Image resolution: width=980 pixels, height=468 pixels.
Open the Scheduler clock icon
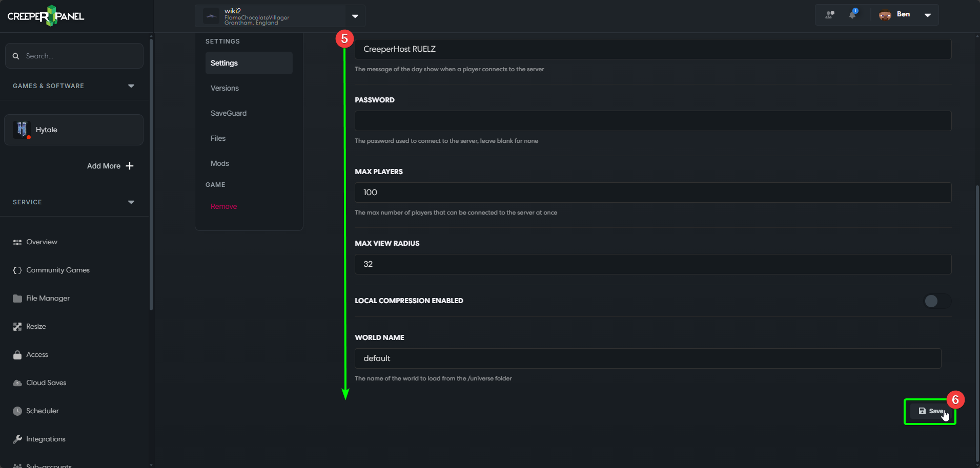[x=17, y=411]
